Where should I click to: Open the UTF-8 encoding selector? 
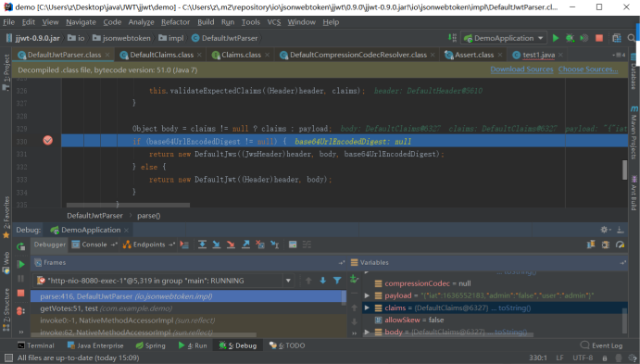[x=583, y=358]
